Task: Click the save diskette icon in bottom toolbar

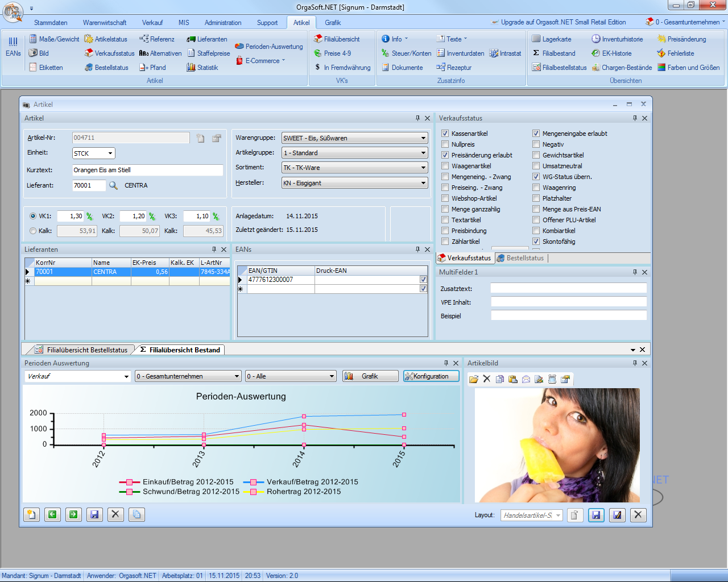Action: tap(94, 514)
